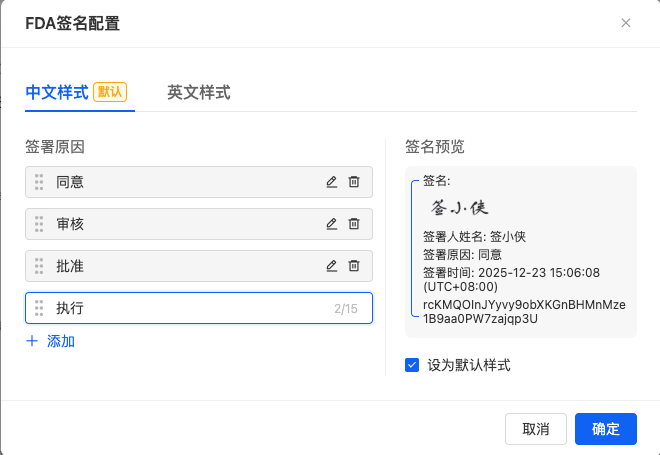Close the FDA签名配置 dialog
Image resolution: width=660 pixels, height=455 pixels.
[626, 23]
